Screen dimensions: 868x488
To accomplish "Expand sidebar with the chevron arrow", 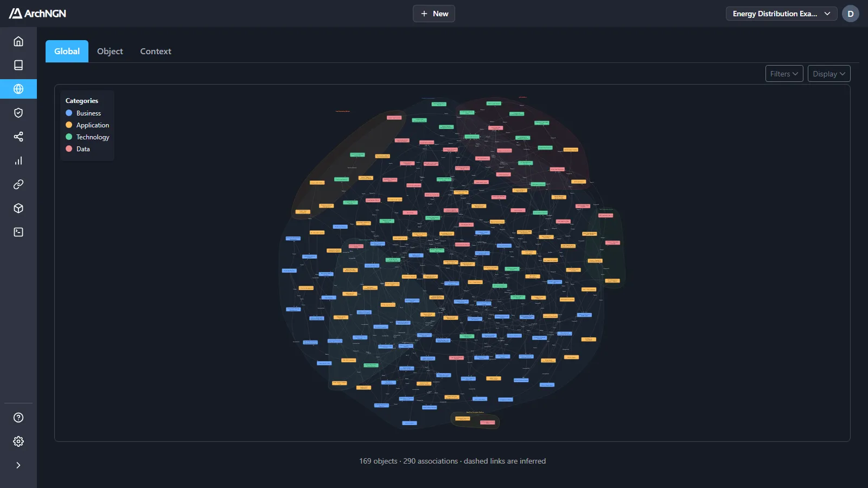I will 18,465.
